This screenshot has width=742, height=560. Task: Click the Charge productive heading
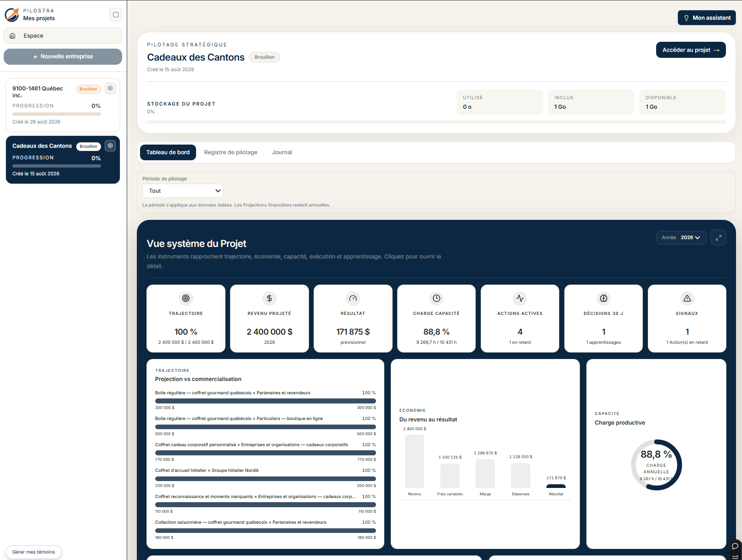[620, 423]
